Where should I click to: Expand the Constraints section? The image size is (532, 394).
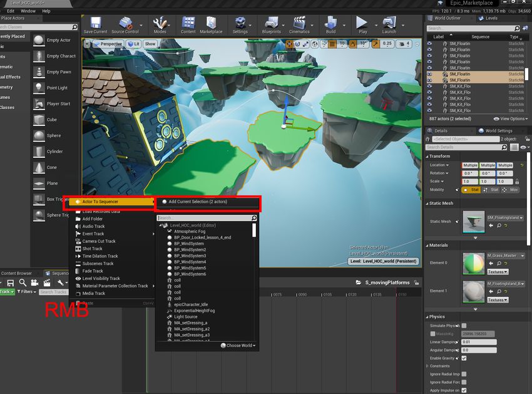pyautogui.click(x=427, y=366)
